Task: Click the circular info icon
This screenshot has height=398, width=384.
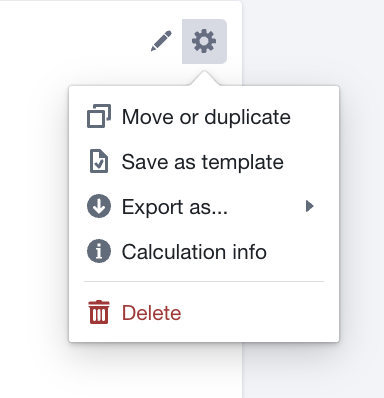Action: pyautogui.click(x=99, y=251)
